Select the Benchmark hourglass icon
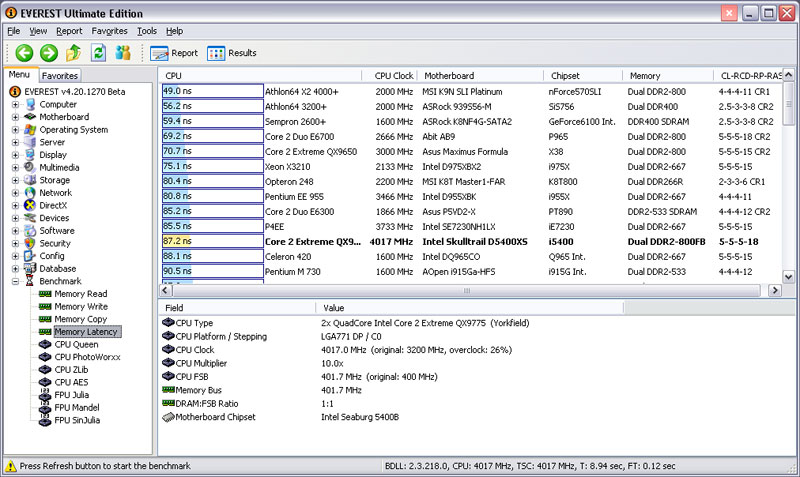Screen dimensions: 800x477 tap(31, 281)
